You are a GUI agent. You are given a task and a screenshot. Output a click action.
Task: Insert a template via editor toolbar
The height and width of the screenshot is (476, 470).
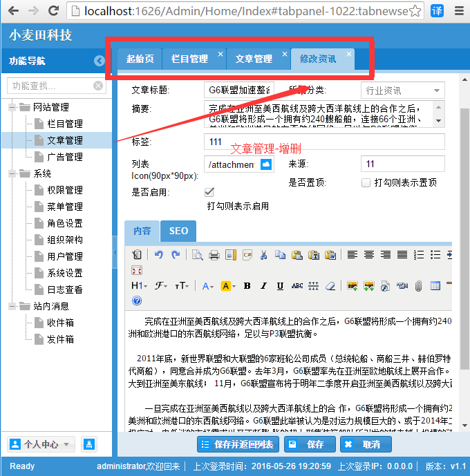pos(231,254)
